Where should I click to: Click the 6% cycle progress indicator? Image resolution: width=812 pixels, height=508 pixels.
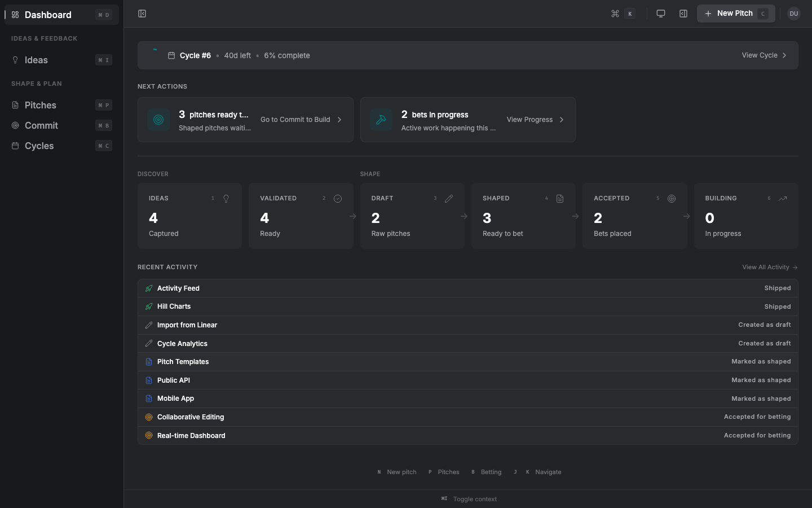(x=286, y=55)
